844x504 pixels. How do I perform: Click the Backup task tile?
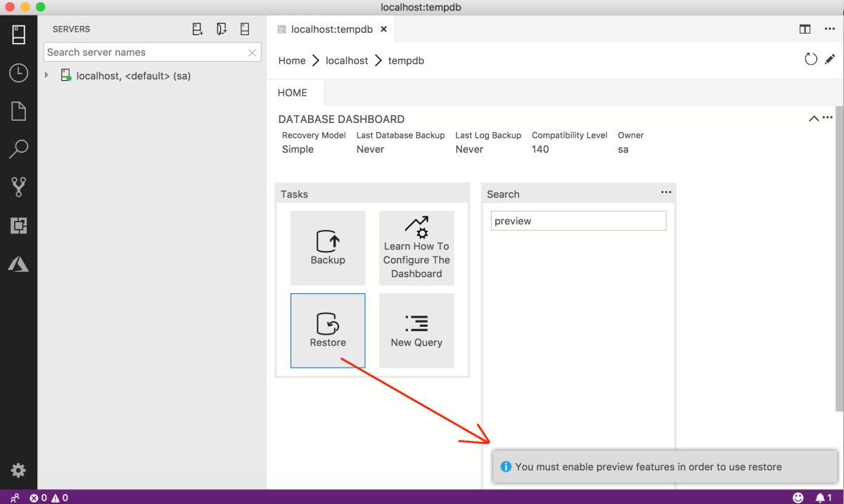pyautogui.click(x=328, y=248)
